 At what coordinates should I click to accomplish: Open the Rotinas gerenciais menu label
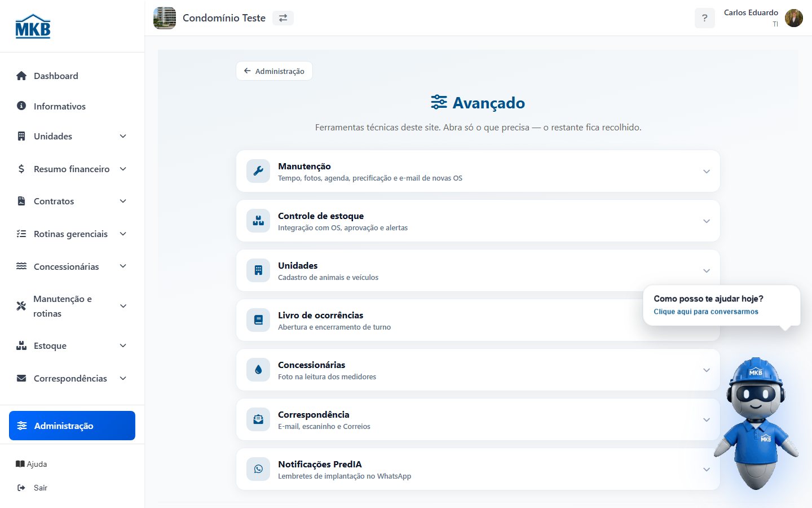(x=70, y=234)
